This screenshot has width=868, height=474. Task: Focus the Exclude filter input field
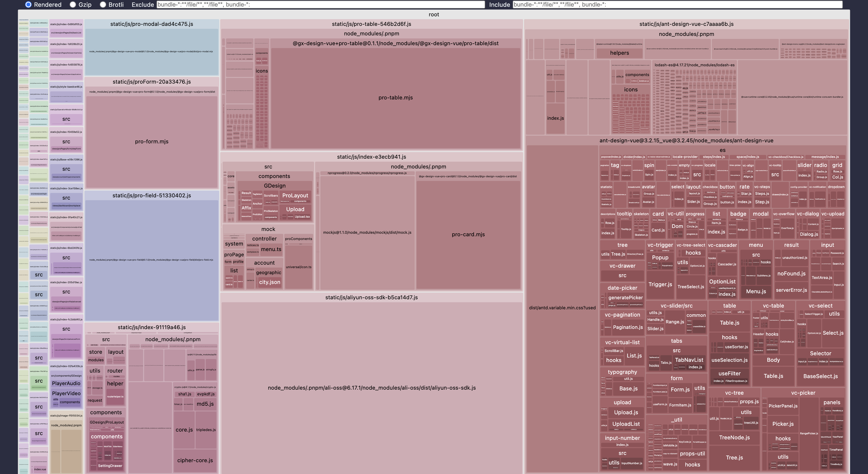321,4
